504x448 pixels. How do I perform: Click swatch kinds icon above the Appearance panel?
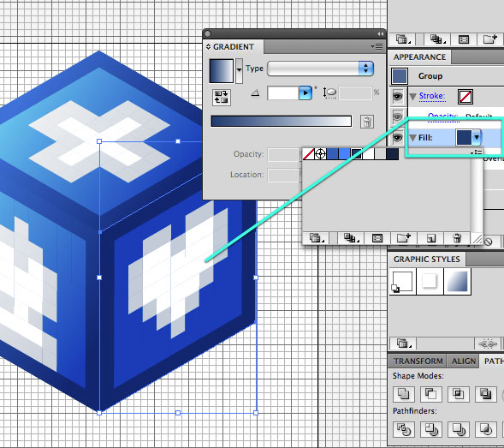[x=437, y=39]
